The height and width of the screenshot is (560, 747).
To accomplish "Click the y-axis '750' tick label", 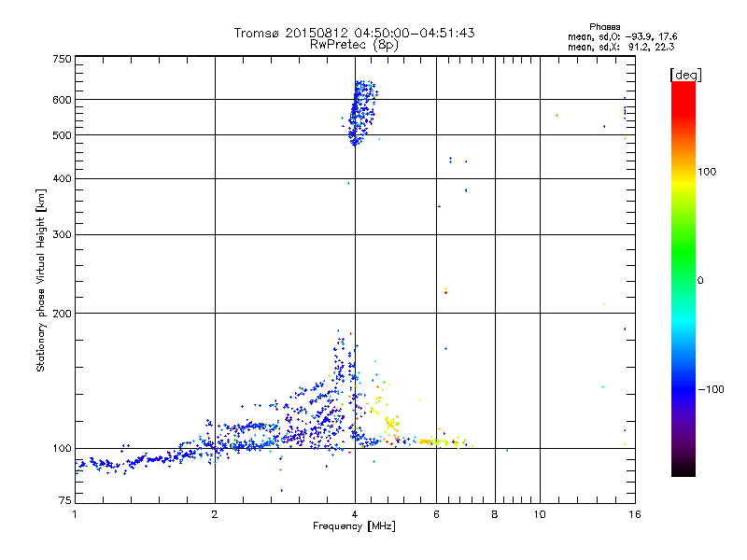I will coord(63,59).
